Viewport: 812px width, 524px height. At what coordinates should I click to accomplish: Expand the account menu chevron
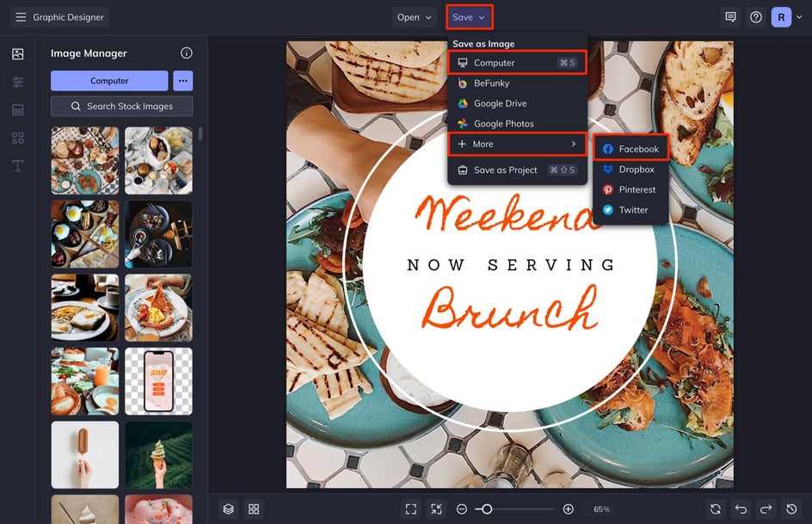pos(800,17)
